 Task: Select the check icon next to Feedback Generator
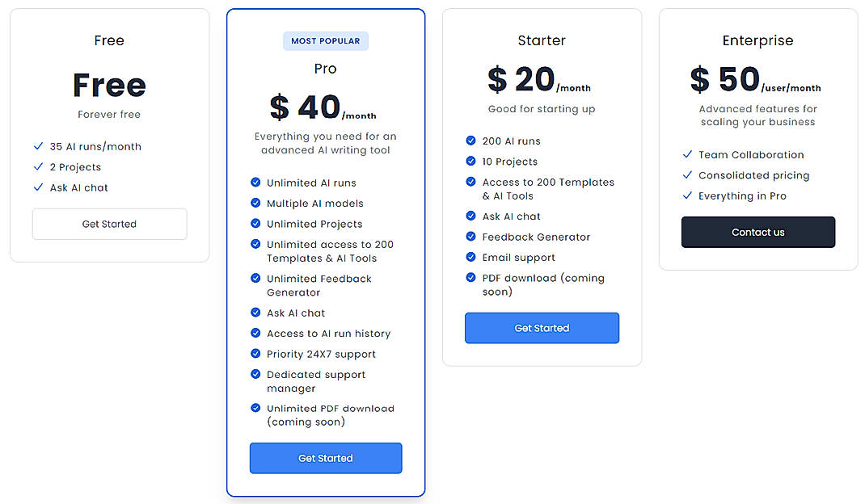[471, 237]
